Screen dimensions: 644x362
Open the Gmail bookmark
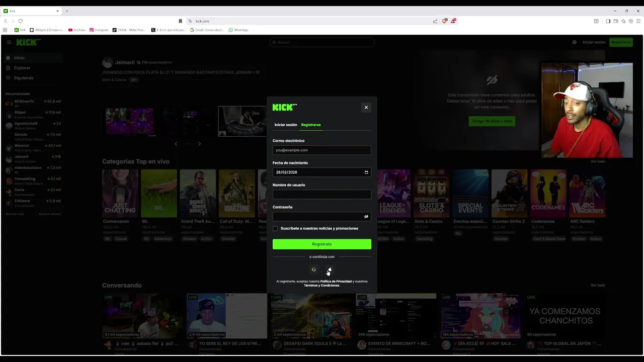[207, 30]
